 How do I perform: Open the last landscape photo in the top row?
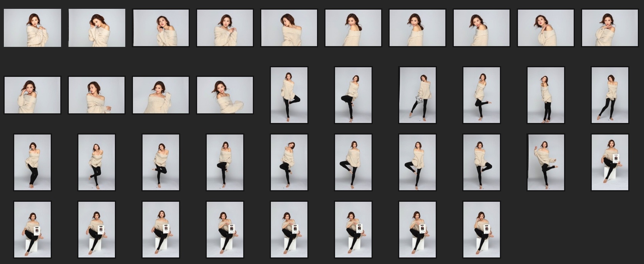pos(610,28)
